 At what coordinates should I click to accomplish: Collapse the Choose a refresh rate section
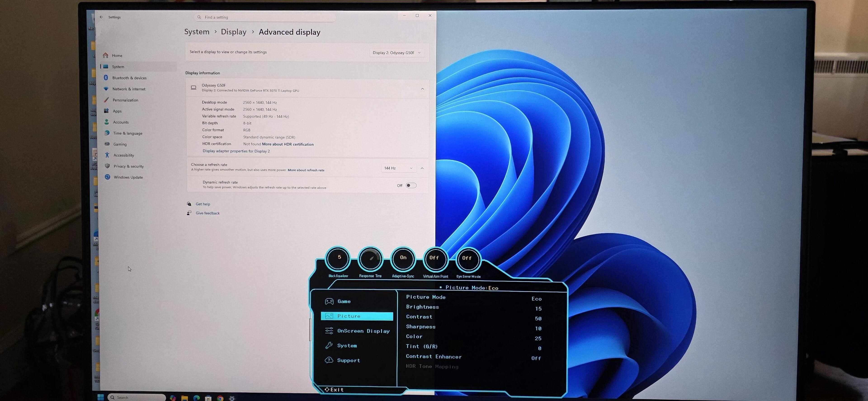422,168
